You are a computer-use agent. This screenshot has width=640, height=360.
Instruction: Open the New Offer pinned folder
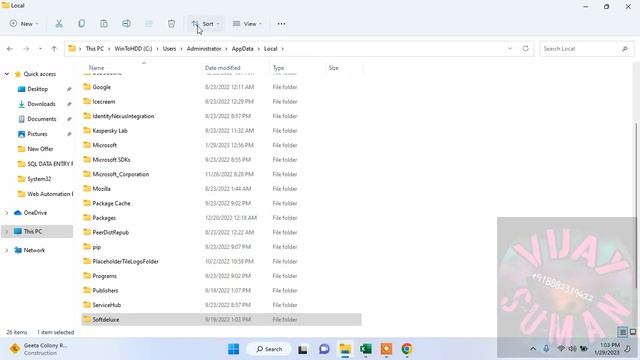(40, 149)
